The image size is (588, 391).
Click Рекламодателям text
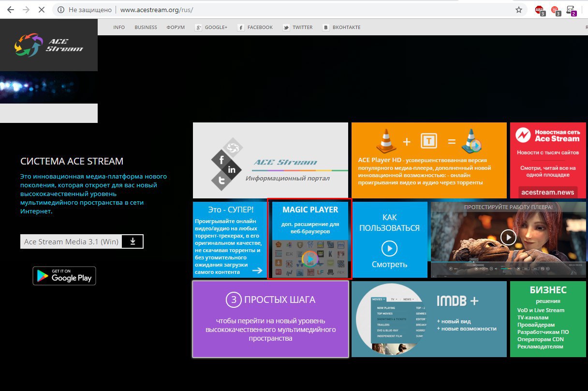coord(540,346)
